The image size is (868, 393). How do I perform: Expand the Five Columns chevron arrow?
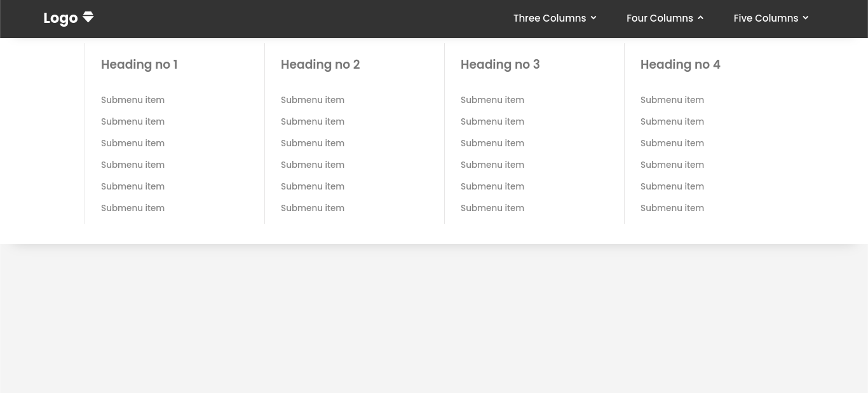(806, 18)
